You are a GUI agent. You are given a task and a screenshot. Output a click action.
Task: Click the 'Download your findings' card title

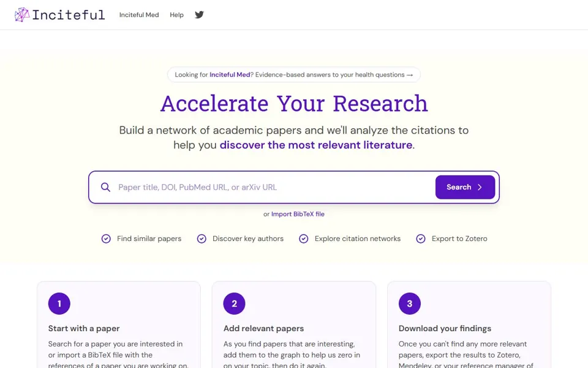445,328
